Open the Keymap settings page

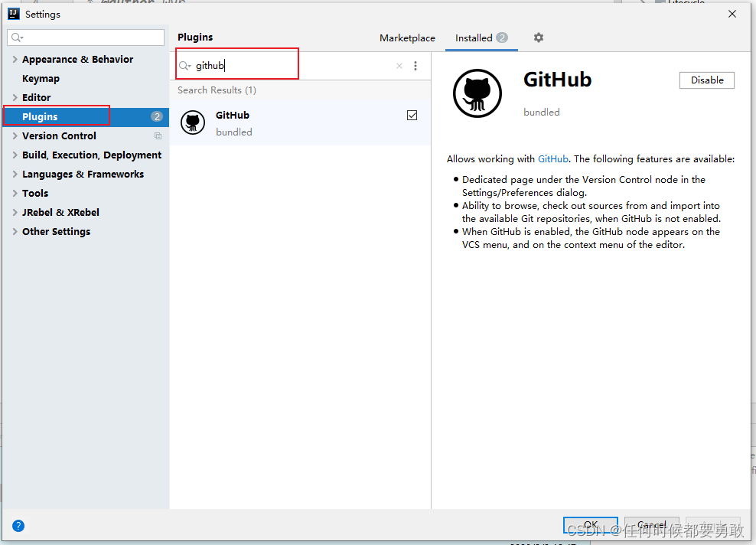coord(41,79)
